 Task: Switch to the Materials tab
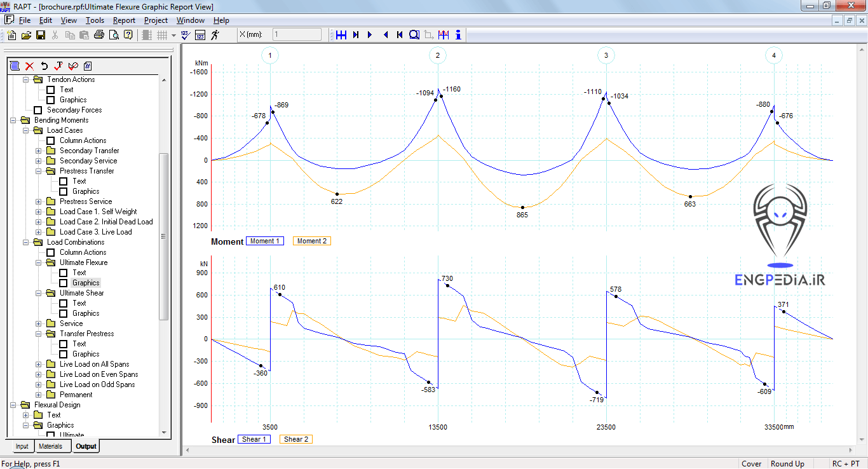[51, 446]
